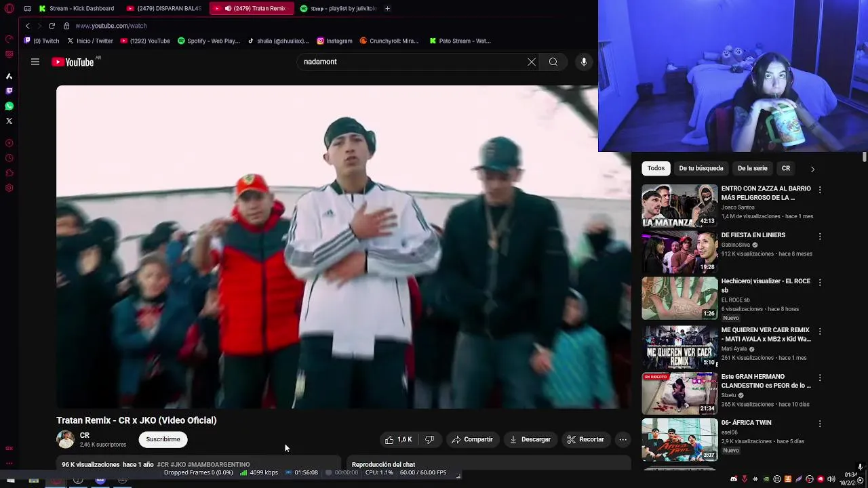The width and height of the screenshot is (868, 488).
Task: Open the Spotify Web Player bookmark
Action: click(208, 41)
